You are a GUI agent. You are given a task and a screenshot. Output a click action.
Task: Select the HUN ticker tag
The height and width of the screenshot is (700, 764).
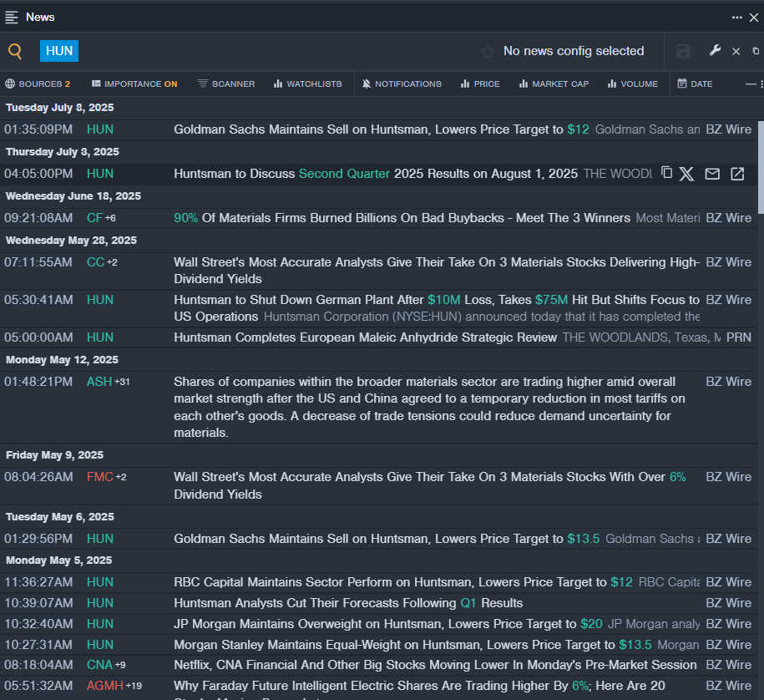pyautogui.click(x=59, y=51)
